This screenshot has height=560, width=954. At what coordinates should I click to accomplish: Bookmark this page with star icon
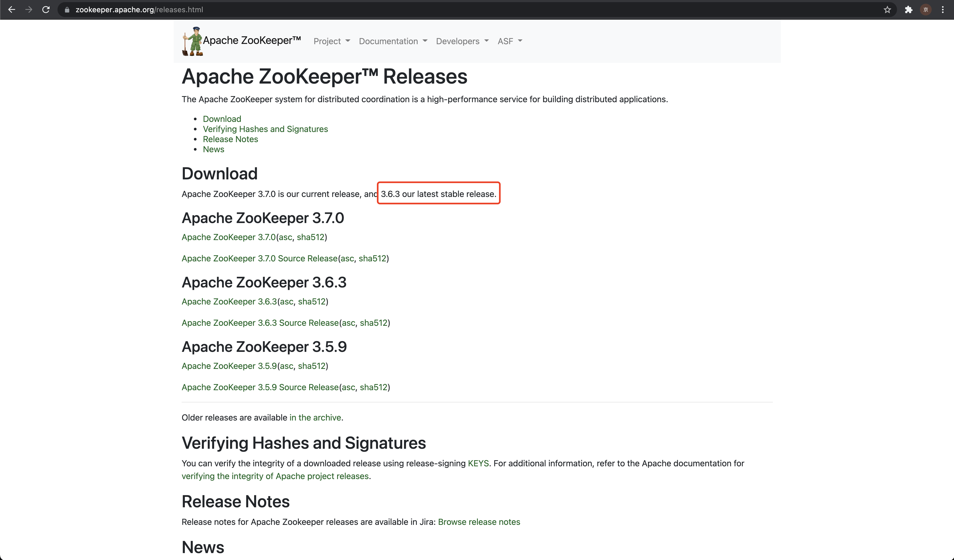(887, 10)
